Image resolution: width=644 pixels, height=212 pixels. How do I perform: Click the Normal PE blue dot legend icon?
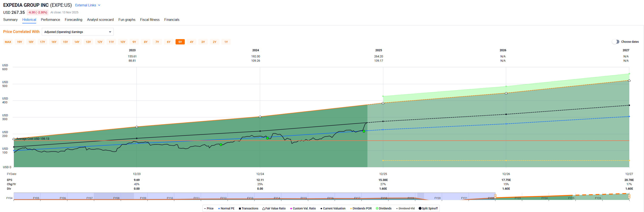(x=219, y=209)
